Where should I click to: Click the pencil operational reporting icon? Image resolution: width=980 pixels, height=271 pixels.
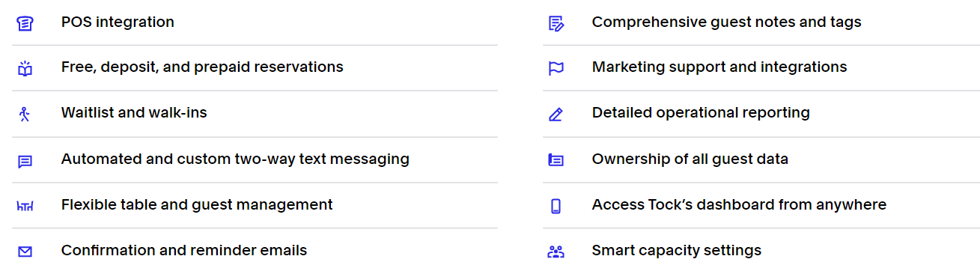[556, 115]
